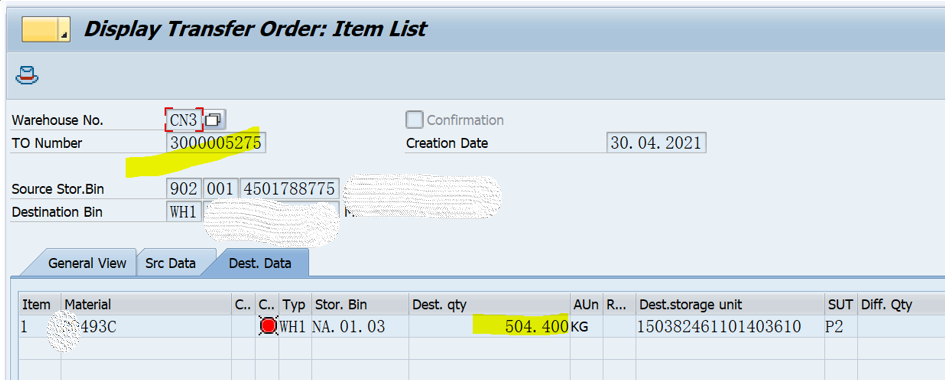
Task: Select the Creation Date field
Action: pyautogui.click(x=656, y=143)
